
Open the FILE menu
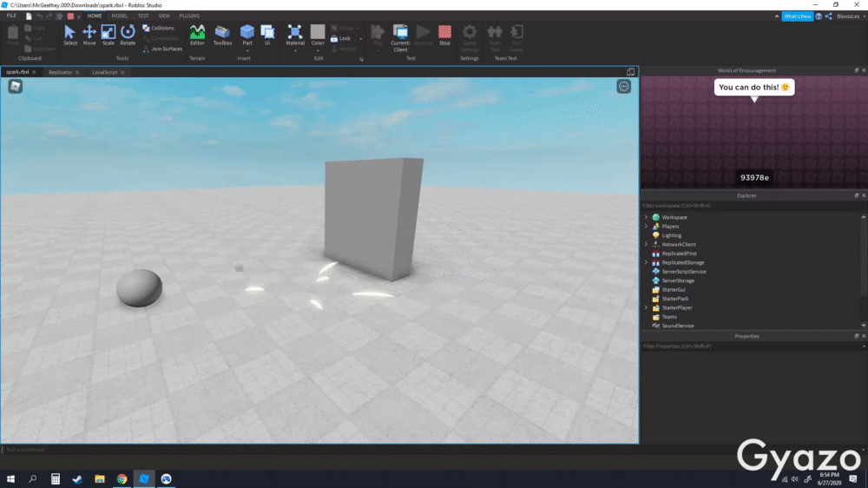coord(11,16)
